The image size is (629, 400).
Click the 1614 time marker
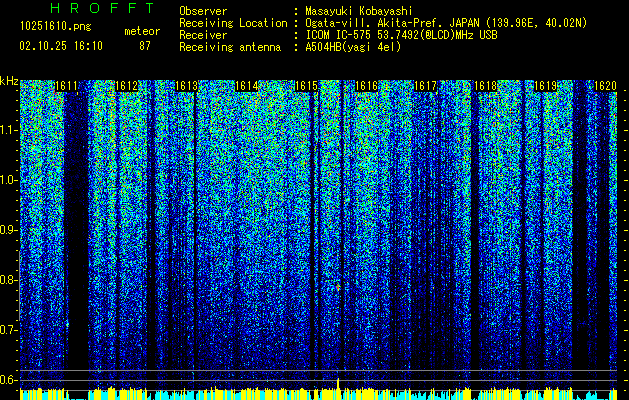[246, 86]
